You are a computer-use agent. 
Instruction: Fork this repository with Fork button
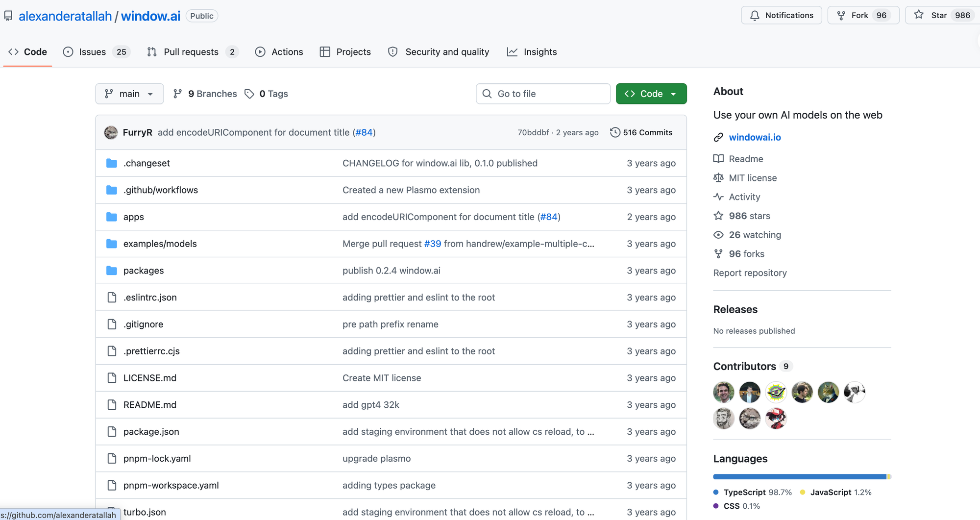[863, 15]
